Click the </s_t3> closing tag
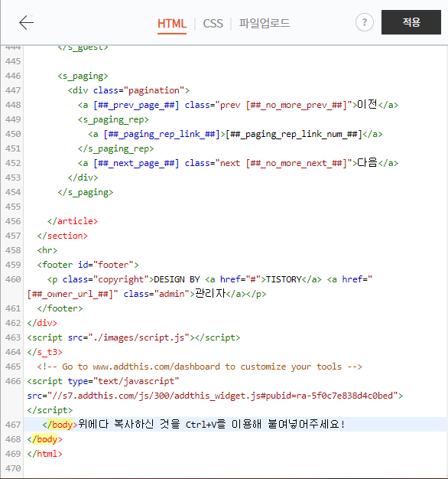The width and height of the screenshot is (448, 479). 44,352
